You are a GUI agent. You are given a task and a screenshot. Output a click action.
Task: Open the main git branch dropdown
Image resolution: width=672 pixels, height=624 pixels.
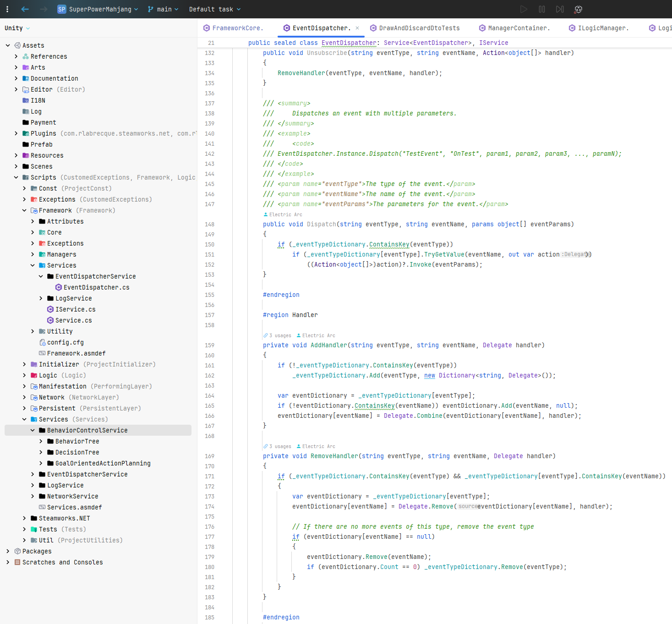(x=163, y=9)
